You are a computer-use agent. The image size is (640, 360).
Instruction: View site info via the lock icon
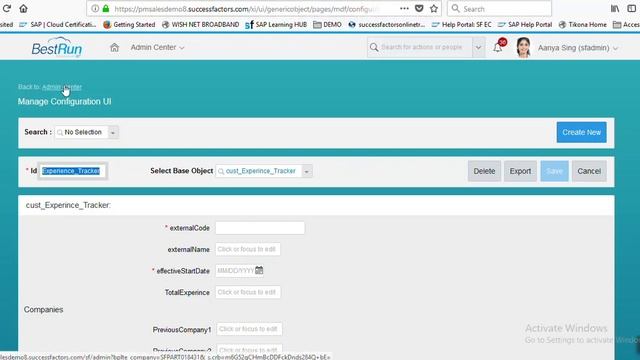(106, 9)
